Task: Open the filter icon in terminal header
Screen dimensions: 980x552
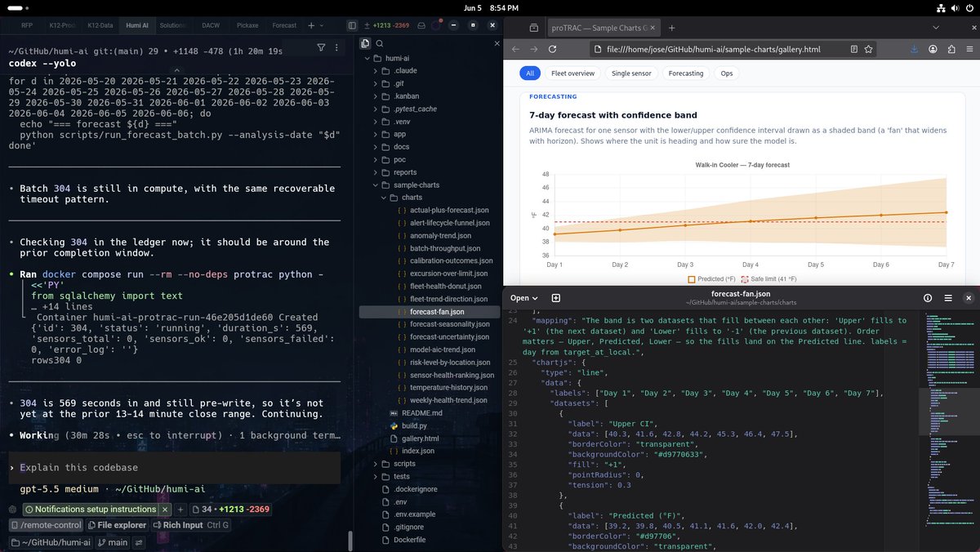Action: click(x=321, y=47)
